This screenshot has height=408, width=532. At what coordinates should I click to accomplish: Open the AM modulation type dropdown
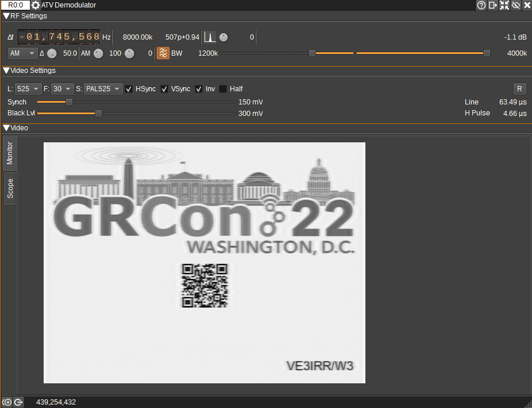(22, 53)
